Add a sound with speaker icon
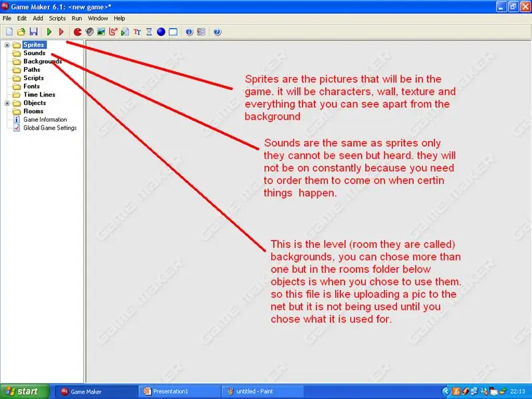This screenshot has height=399, width=532. tap(89, 32)
